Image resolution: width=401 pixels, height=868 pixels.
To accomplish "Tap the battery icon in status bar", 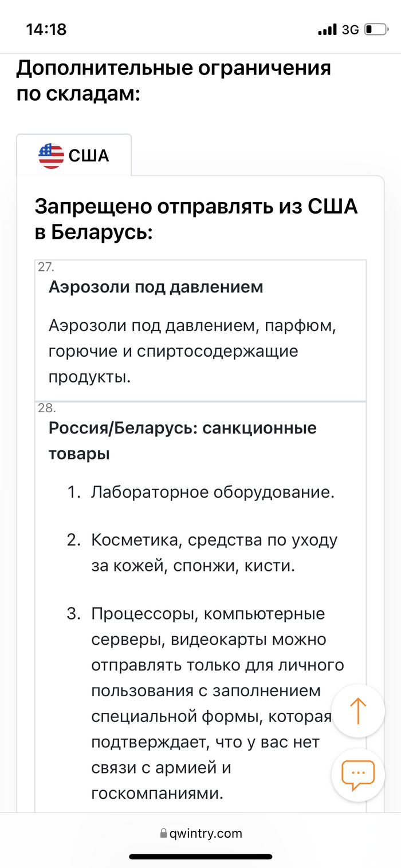I will pos(376,29).
